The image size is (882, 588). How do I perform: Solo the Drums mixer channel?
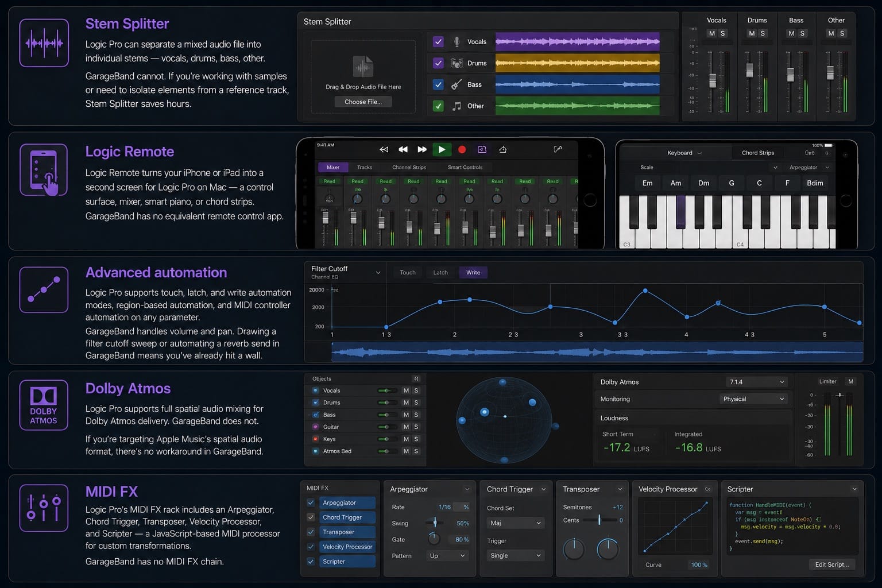point(763,33)
